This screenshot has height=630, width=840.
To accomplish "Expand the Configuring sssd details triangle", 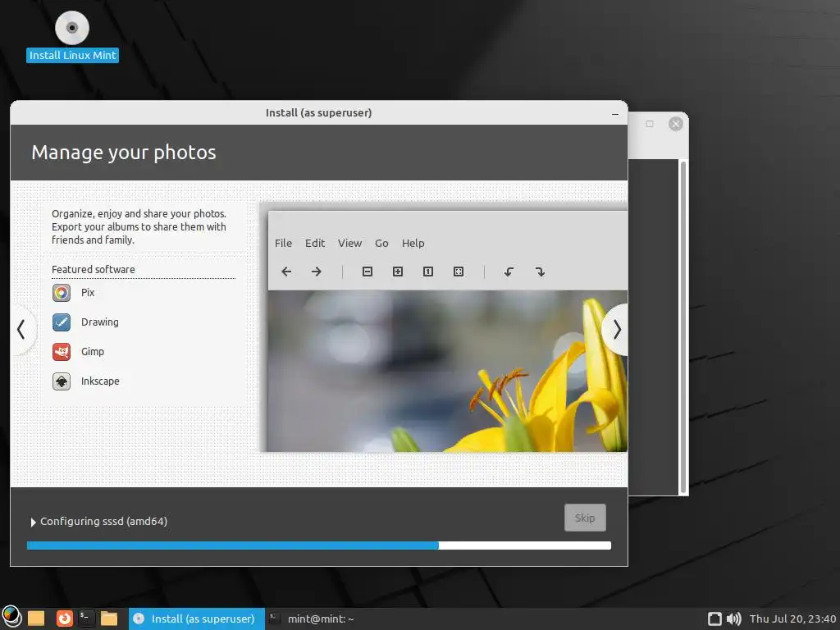I will coord(33,522).
